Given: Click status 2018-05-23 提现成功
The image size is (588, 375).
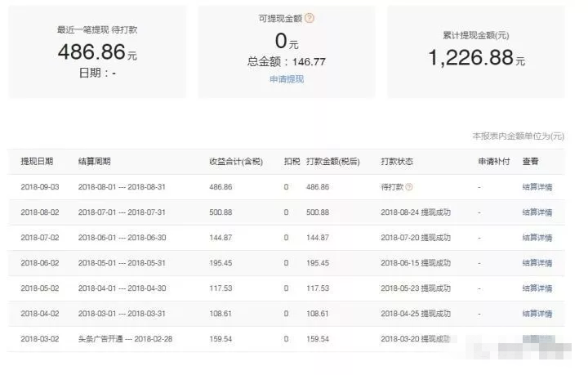Looking at the screenshot, I should (416, 288).
